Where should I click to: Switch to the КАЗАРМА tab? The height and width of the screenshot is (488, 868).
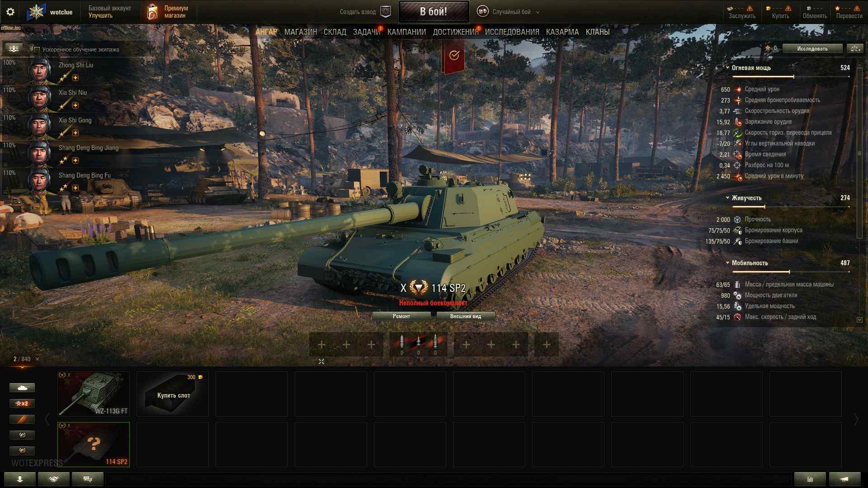pyautogui.click(x=562, y=32)
